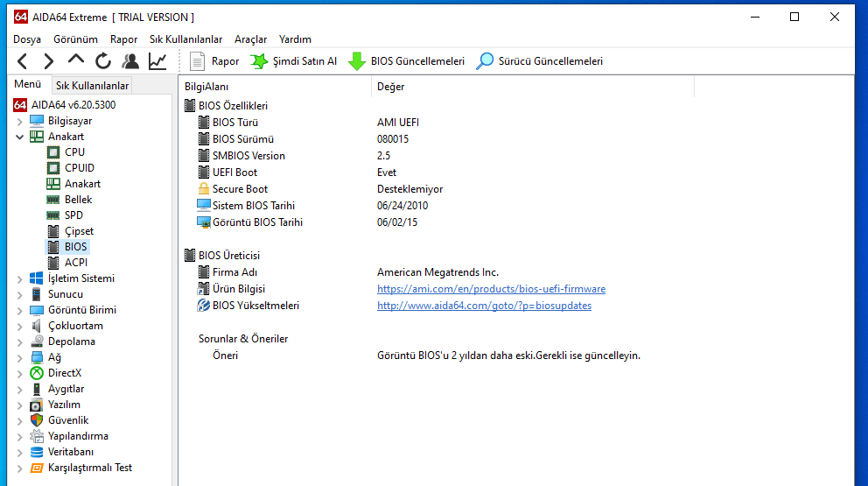Select the Çipset chip icon

click(x=53, y=231)
